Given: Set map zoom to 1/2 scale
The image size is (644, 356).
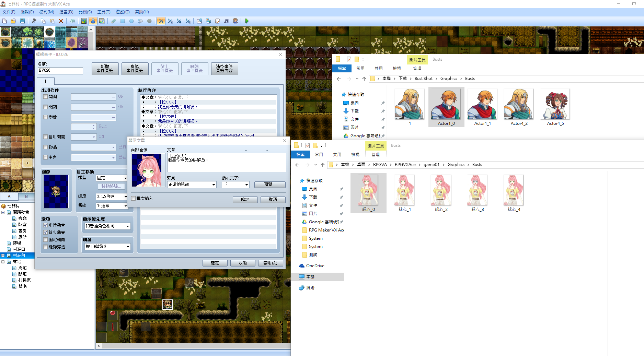Looking at the screenshot, I should [170, 21].
